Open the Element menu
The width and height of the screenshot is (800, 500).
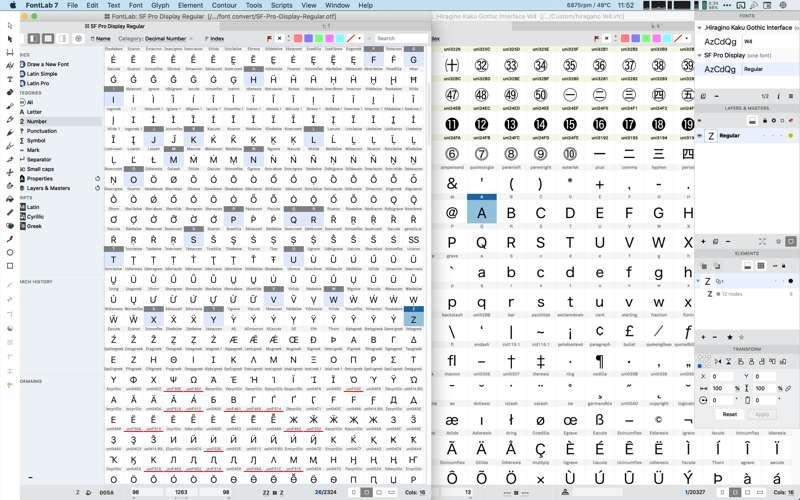[190, 5]
